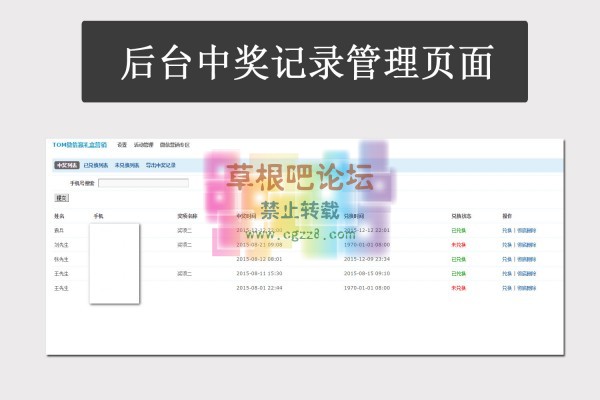Redeem the 2015-08-01 22:44 record via 兑换
Screen dimensions: 600x400
(x=506, y=288)
